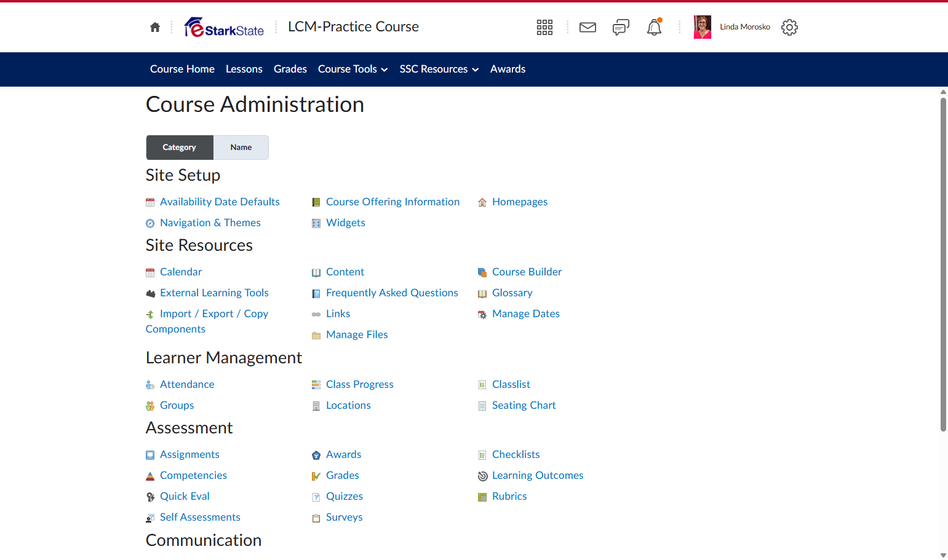Click Linda Morosko profile picture

pos(702,27)
